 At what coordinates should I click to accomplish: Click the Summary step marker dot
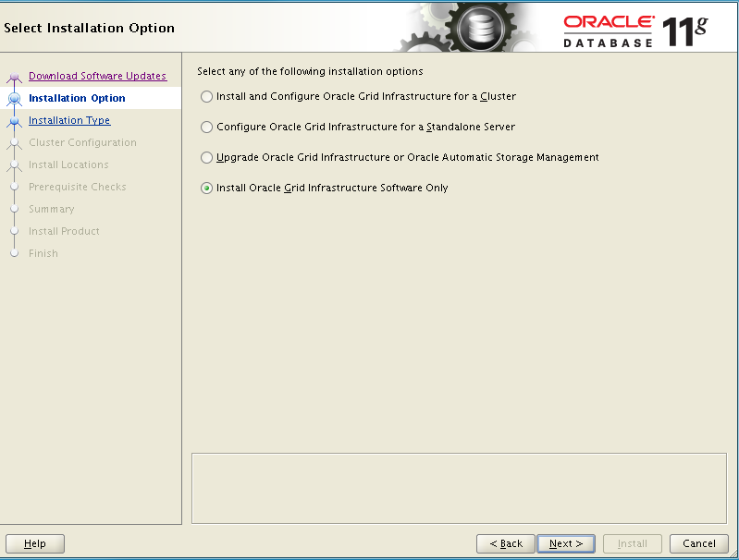(x=14, y=209)
